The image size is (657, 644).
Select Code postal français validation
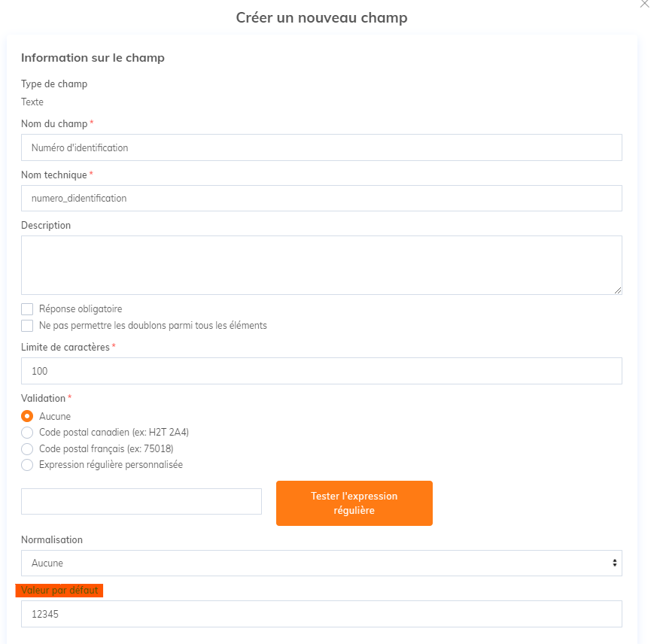(26, 448)
